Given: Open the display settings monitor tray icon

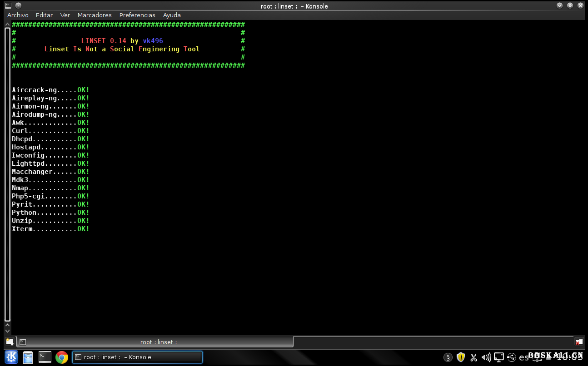Looking at the screenshot, I should (x=499, y=357).
